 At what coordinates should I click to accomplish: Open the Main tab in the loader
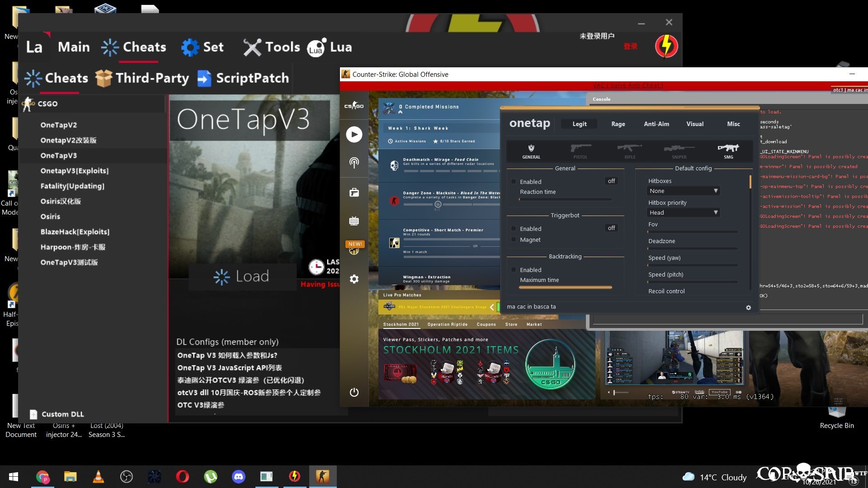click(x=74, y=47)
